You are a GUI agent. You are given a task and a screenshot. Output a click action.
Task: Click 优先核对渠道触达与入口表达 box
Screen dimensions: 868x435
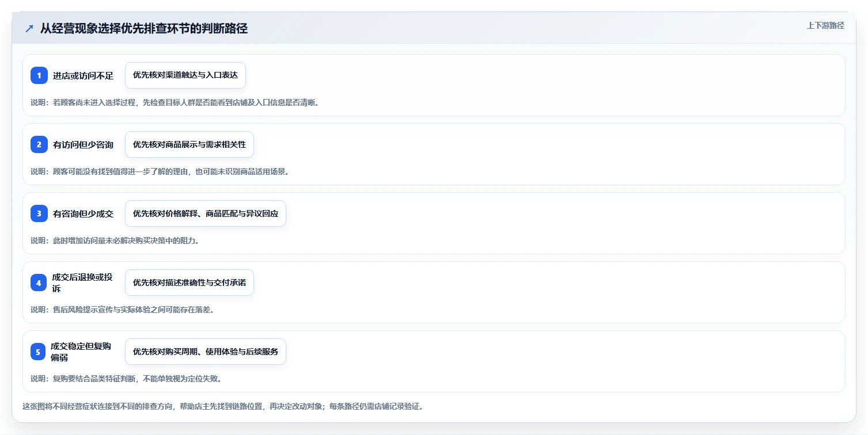pos(185,75)
